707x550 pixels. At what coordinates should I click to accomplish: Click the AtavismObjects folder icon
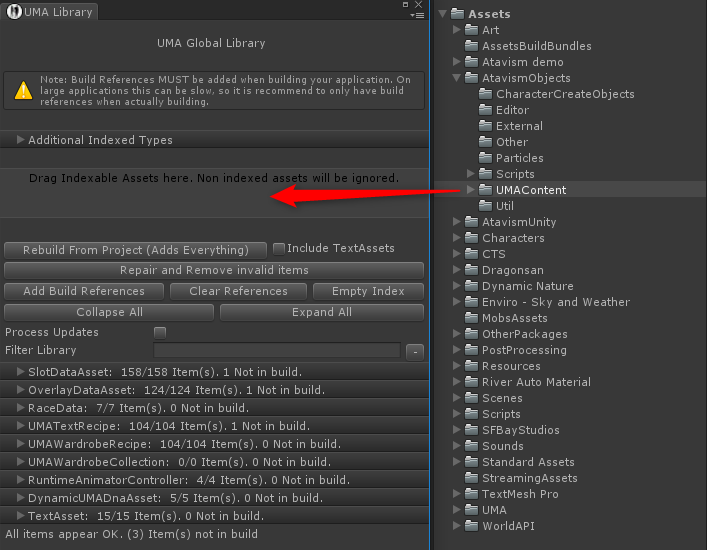[472, 78]
